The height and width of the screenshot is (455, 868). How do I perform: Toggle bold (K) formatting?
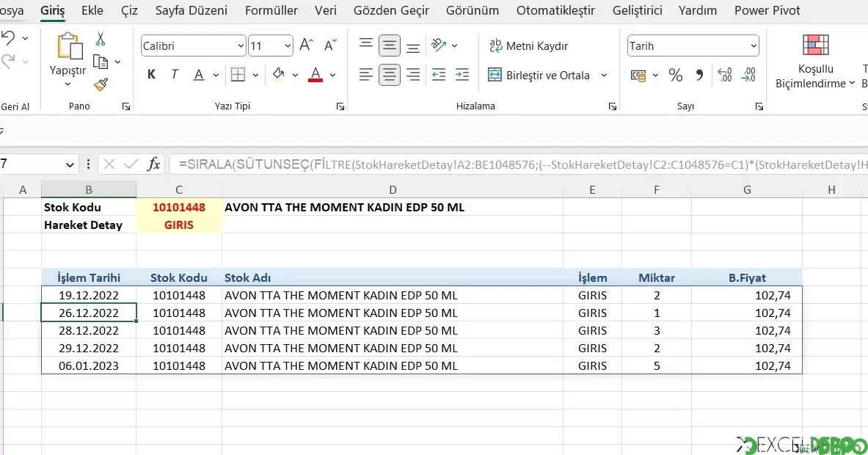point(151,75)
